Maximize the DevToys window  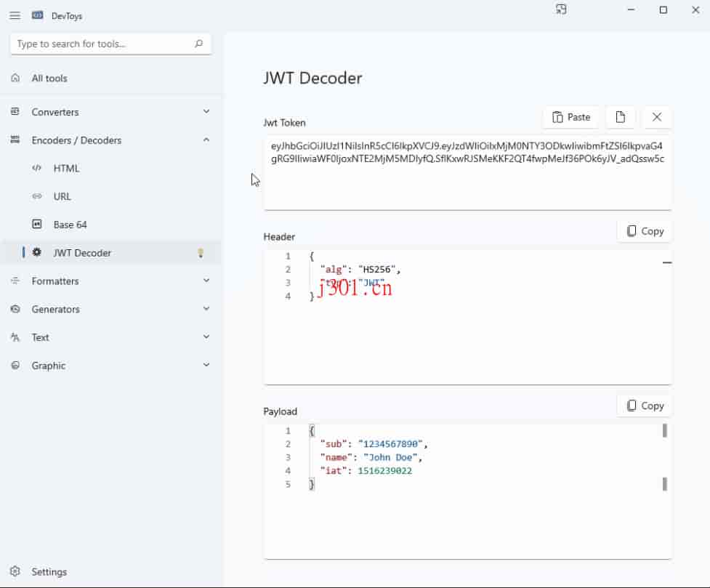663,9
